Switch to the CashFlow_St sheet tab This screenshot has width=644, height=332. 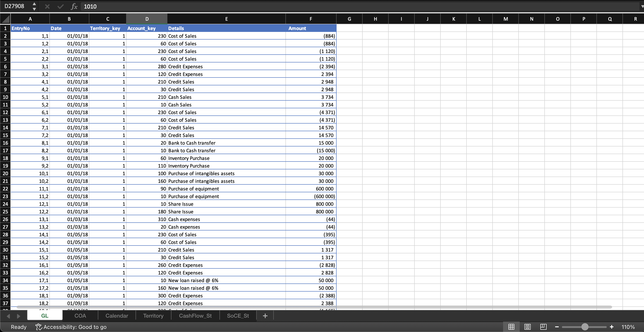point(195,316)
